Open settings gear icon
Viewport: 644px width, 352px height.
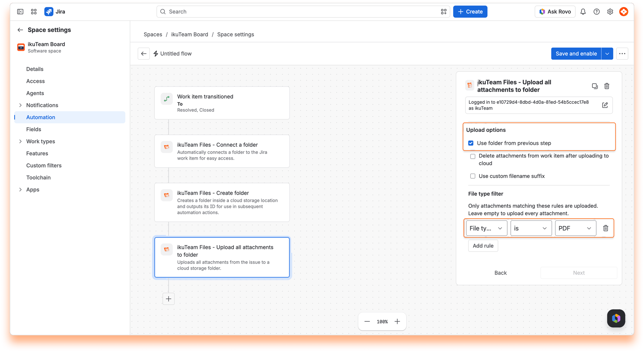(x=610, y=11)
